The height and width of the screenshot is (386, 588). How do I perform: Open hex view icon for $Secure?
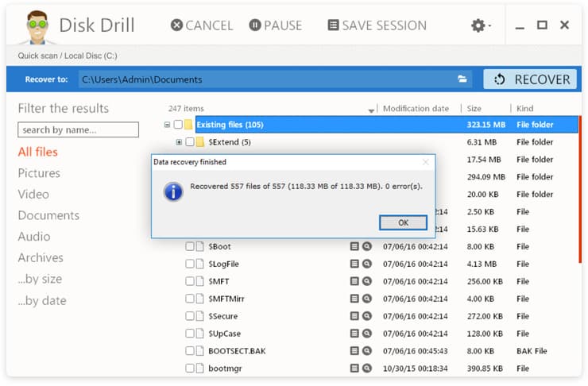(354, 316)
